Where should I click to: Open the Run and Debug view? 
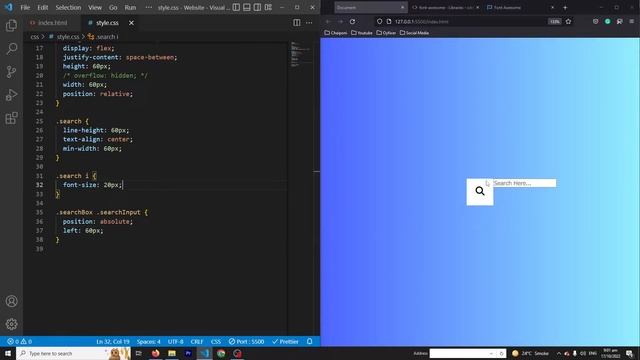point(11,95)
